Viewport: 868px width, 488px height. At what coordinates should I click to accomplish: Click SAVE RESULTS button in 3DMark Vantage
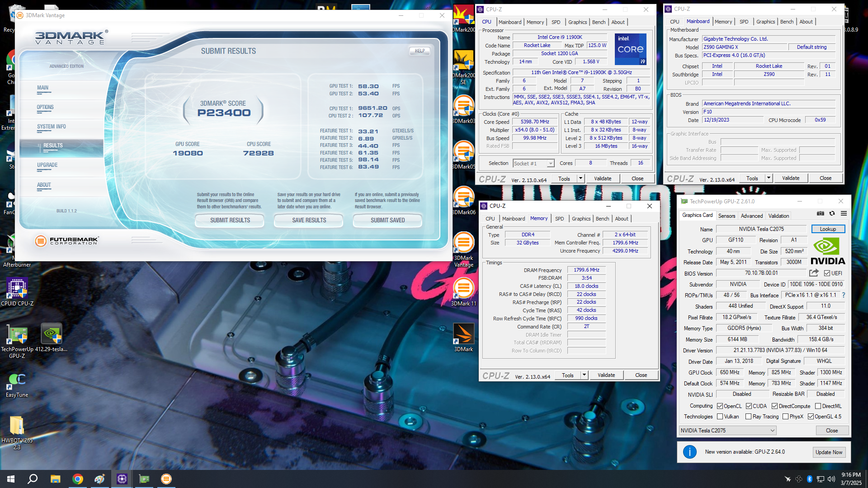tap(309, 221)
